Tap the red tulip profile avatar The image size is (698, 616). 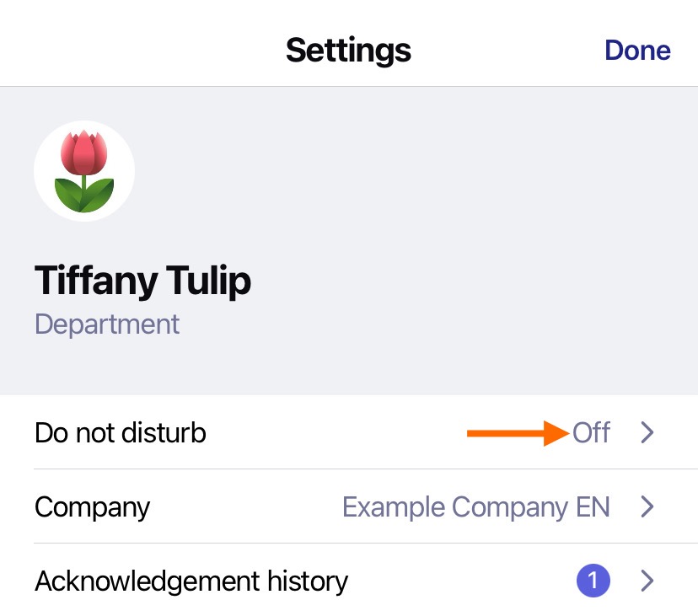pos(83,171)
